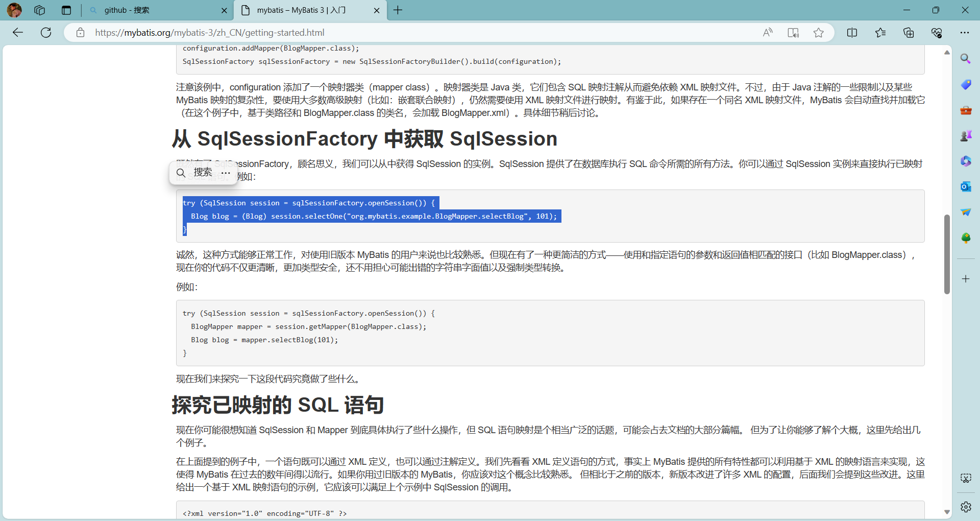
Task: Click the page vertical scrollbar thumb
Action: click(x=947, y=254)
